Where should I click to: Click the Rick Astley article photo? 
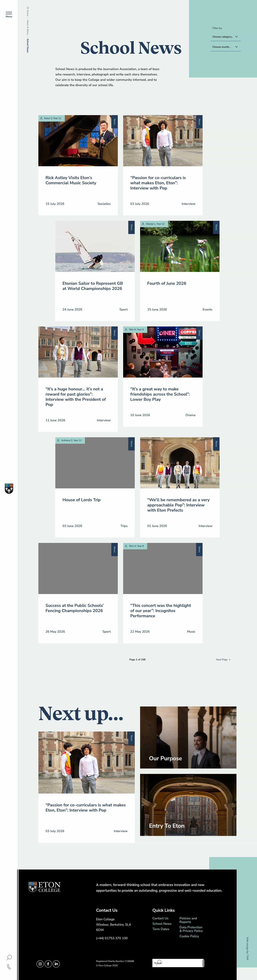coord(78,141)
